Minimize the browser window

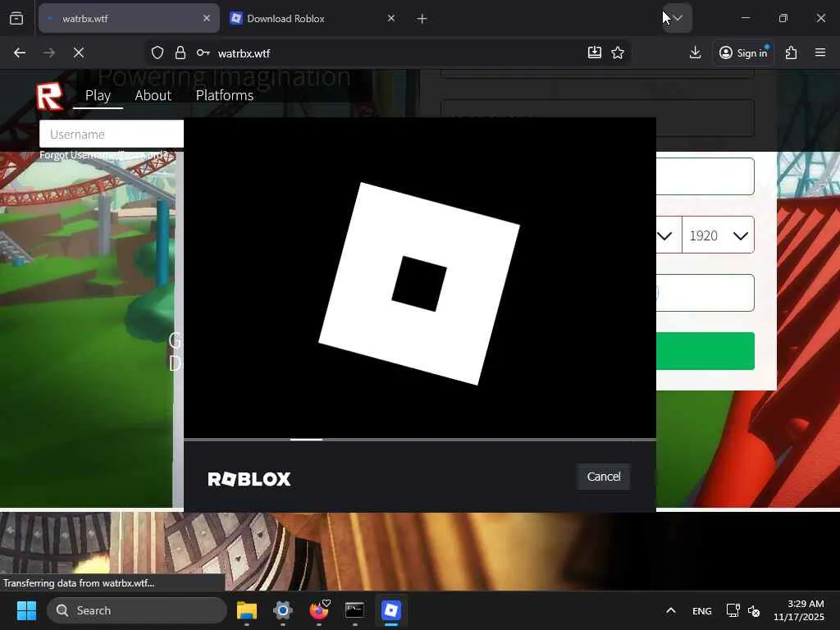click(x=745, y=18)
